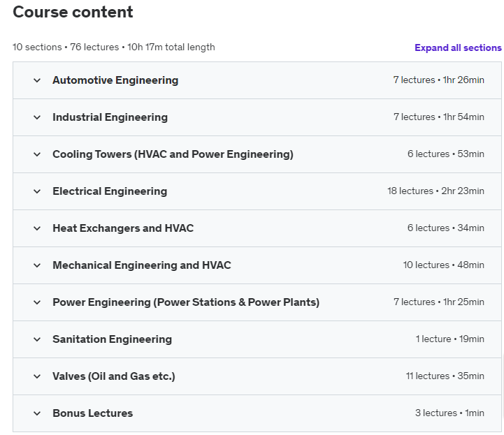Click '6 lectures • 34min' text
Screen dimensions: 504x435
[446, 228]
